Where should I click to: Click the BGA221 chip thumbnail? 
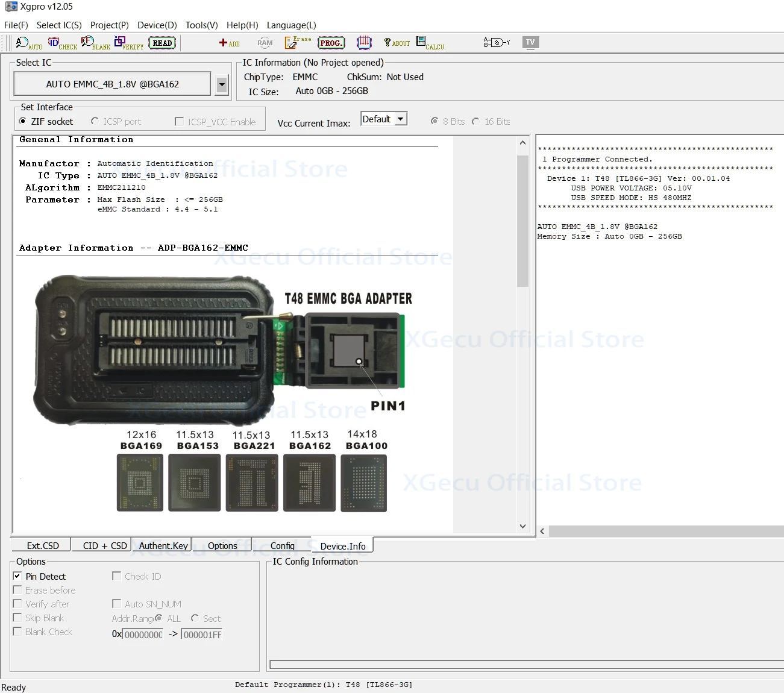click(x=252, y=483)
